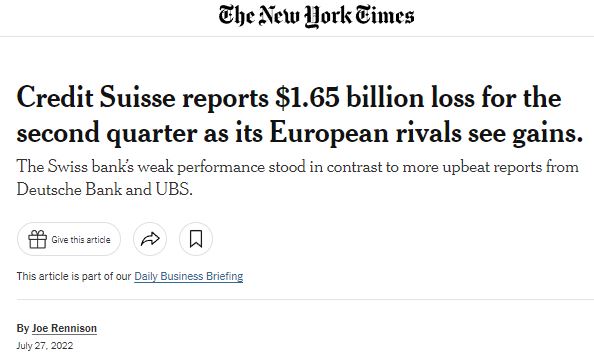
Task: Click "second quarter" in the headline
Action: pos(107,133)
